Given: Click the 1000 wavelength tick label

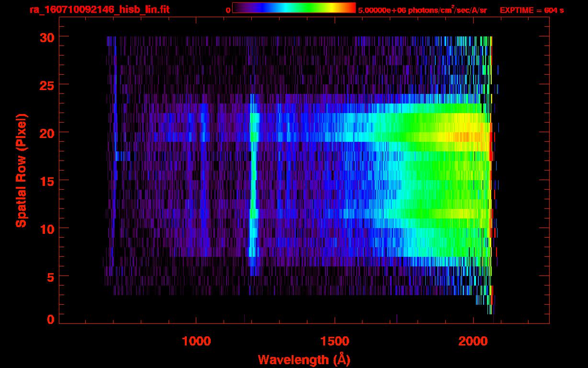Looking at the screenshot, I should [x=196, y=341].
